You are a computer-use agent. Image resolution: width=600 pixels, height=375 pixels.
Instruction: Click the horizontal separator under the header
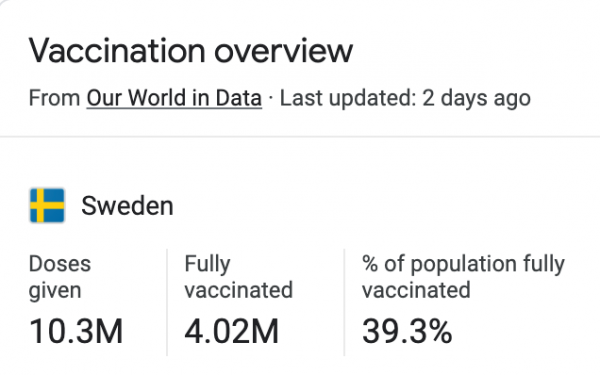tap(300, 136)
